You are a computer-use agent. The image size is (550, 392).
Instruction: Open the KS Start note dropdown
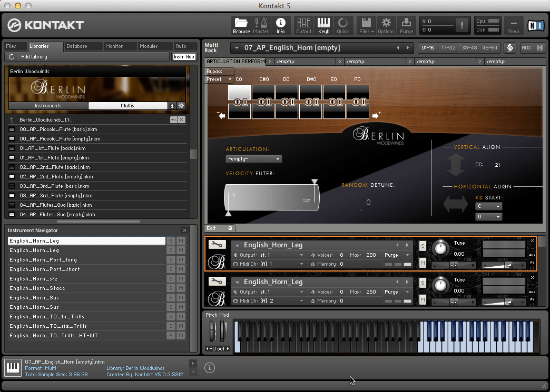[488, 206]
